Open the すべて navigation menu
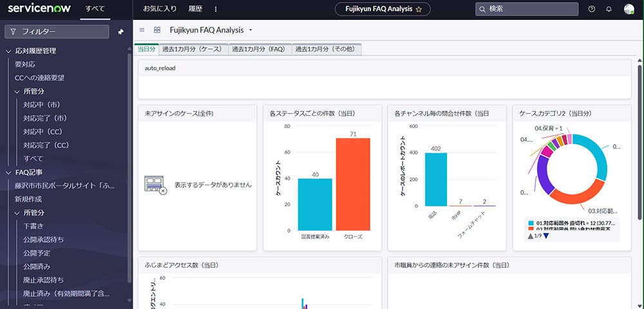Image resolution: width=644 pixels, height=309 pixels. pyautogui.click(x=95, y=9)
